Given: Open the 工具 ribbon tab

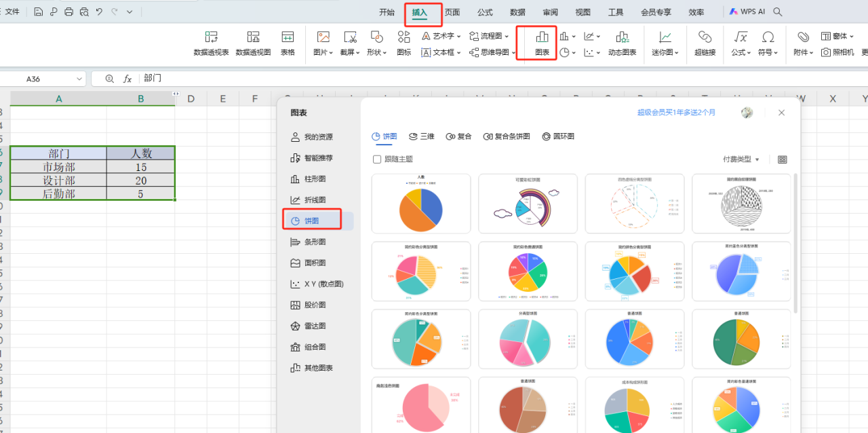Looking at the screenshot, I should click(616, 12).
